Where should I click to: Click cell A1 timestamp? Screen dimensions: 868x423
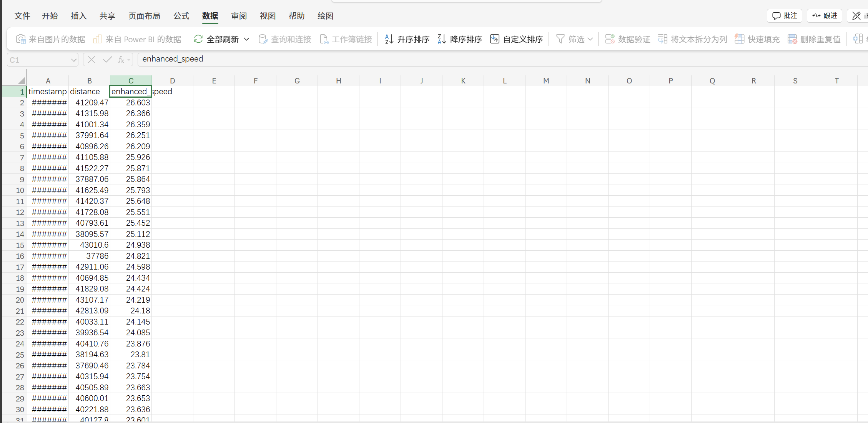(48, 92)
